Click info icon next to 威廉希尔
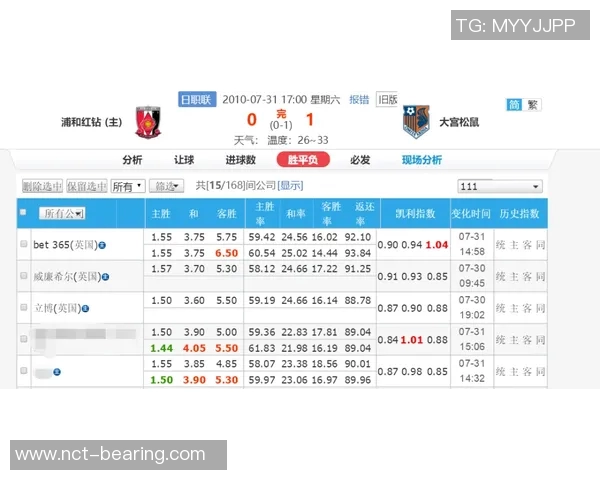 pos(102,276)
